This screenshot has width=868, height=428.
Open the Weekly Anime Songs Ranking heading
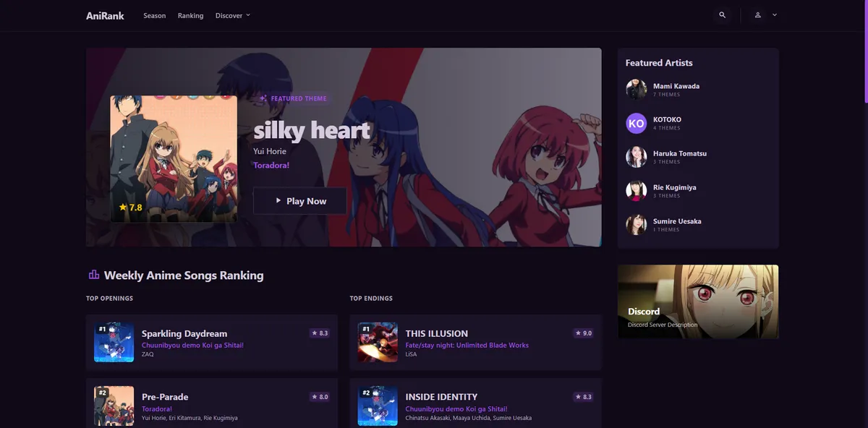184,275
